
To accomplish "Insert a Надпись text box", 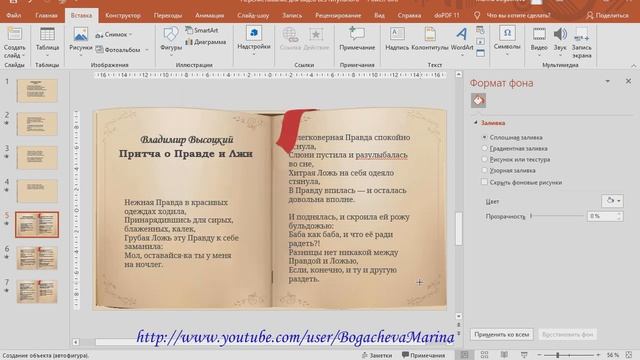I will click(397, 39).
